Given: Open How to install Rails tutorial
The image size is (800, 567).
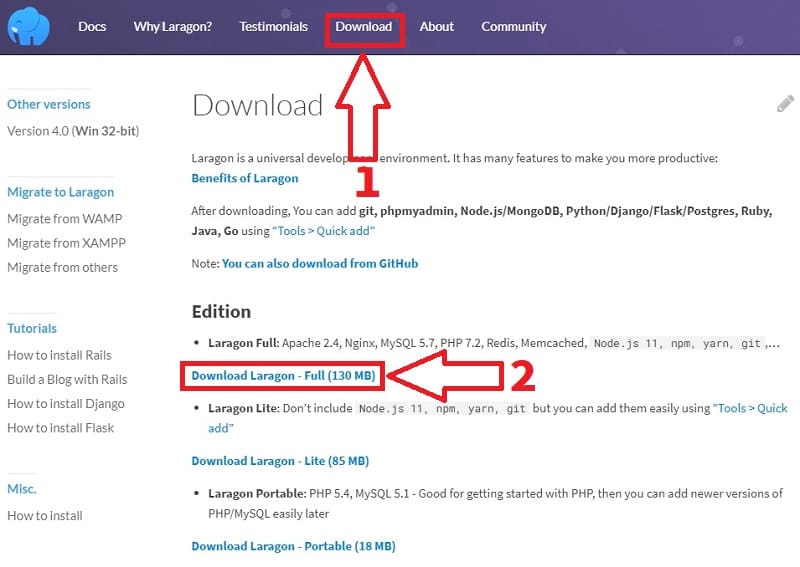Looking at the screenshot, I should click(x=59, y=355).
